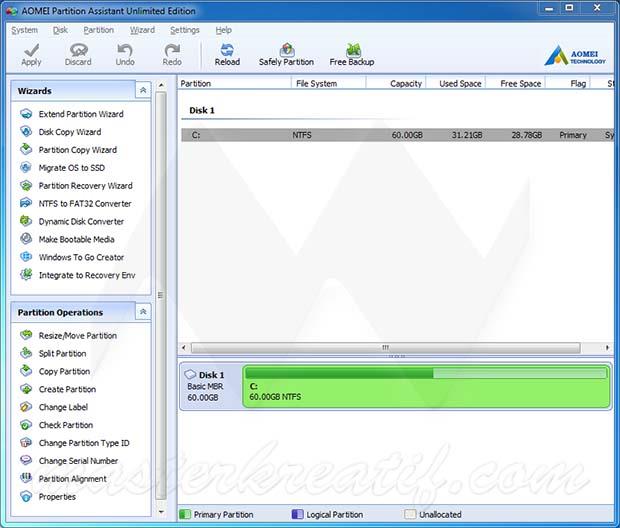Click the Apply checkmark icon
The width and height of the screenshot is (620, 528).
(x=31, y=50)
